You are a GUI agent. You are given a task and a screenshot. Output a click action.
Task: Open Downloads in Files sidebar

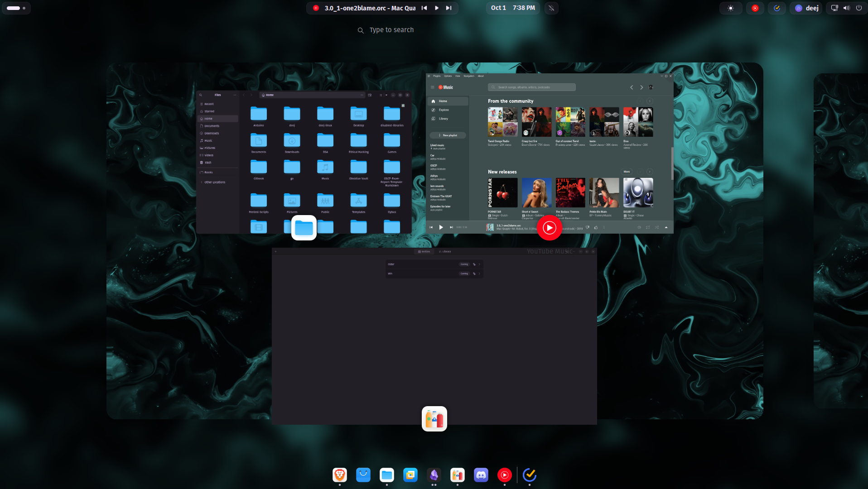tap(218, 133)
